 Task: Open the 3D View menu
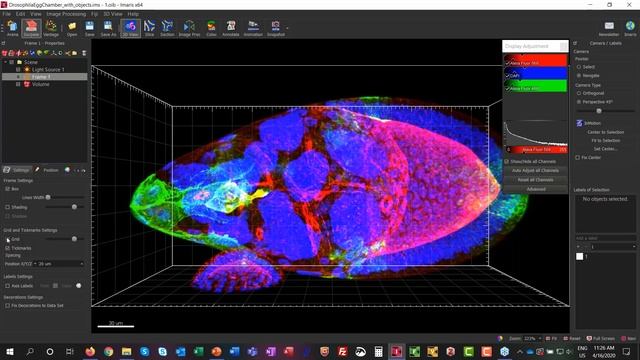(x=113, y=14)
